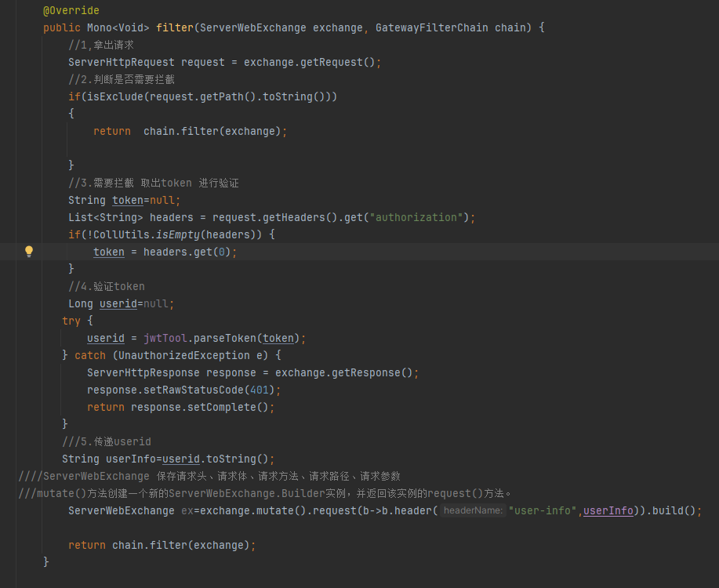Screen dimensions: 719x588
Task: Click the 'headerName:' inlay hint
Action: point(474,510)
